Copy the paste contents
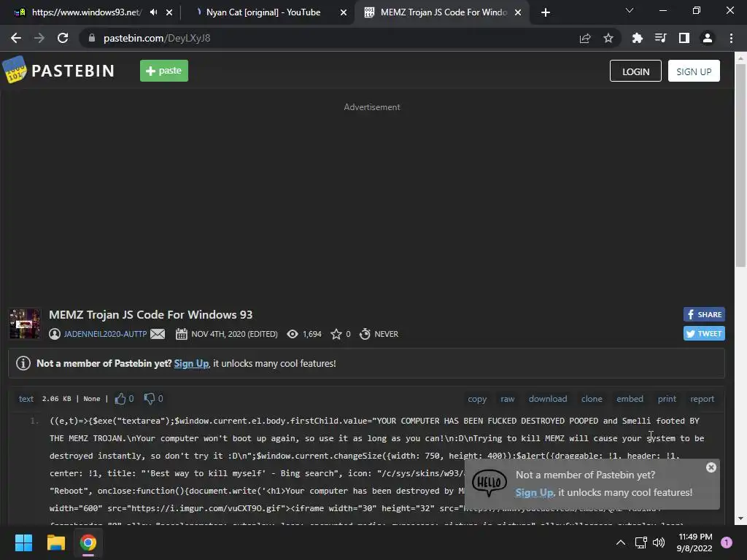The image size is (747, 560). 477,399
